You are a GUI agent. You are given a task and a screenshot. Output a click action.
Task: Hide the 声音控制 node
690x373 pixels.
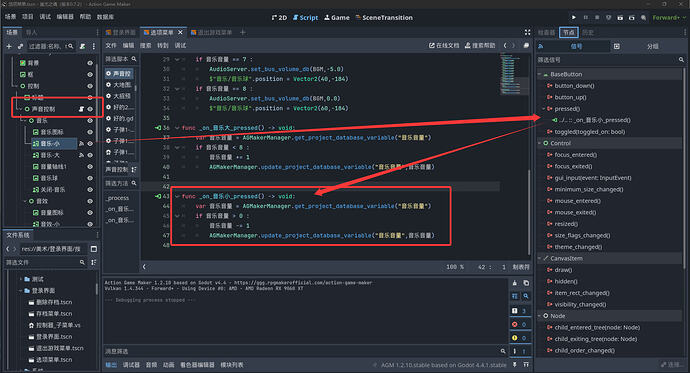pos(90,109)
